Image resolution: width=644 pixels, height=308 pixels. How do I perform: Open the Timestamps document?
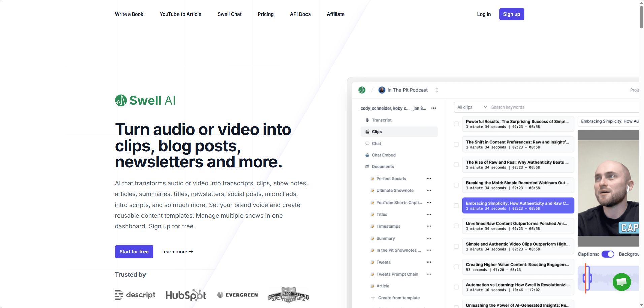click(x=388, y=226)
